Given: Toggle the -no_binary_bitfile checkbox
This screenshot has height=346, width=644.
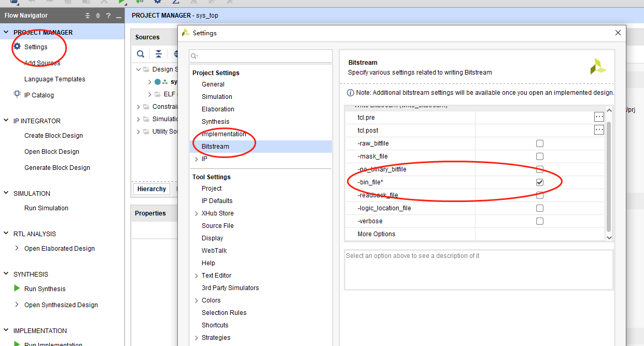Looking at the screenshot, I should click(x=540, y=169).
